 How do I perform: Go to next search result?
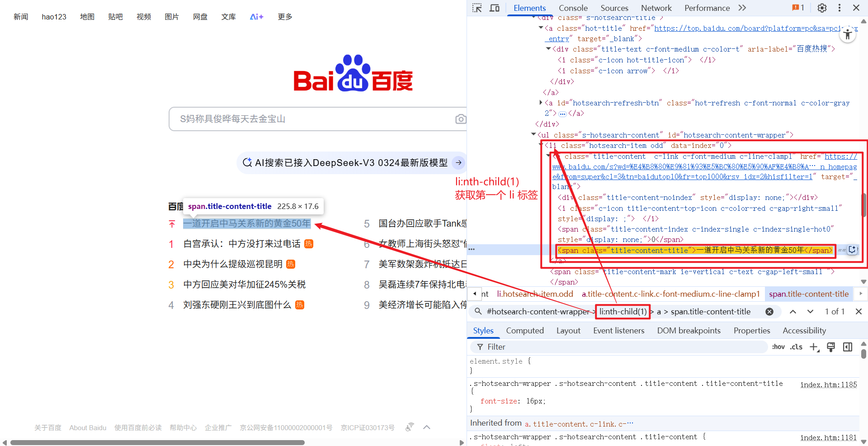coord(810,312)
